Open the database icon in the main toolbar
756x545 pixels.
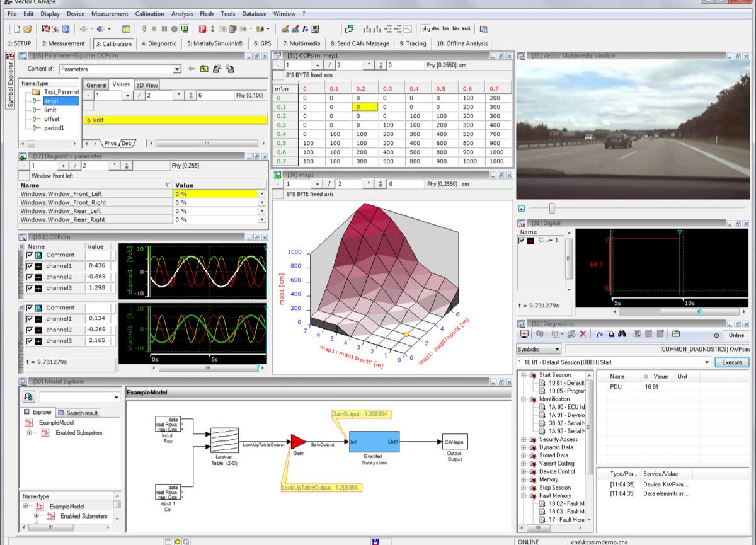66,28
